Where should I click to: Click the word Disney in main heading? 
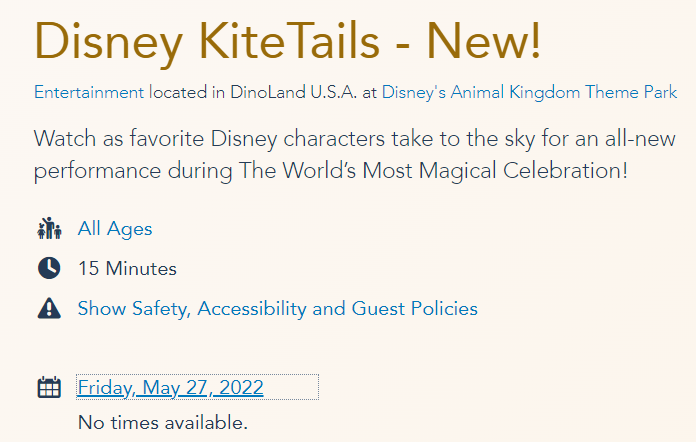110,40
